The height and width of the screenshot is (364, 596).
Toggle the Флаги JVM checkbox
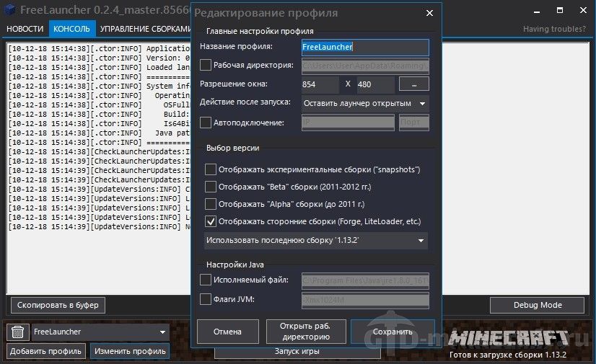click(x=206, y=299)
